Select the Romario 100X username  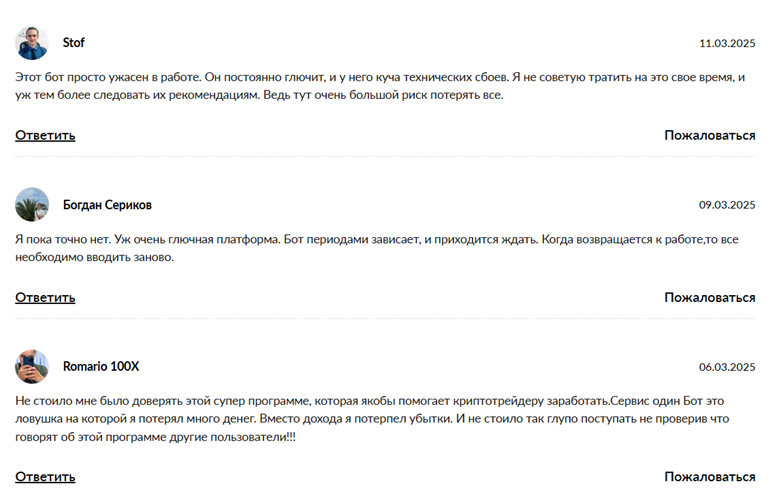(101, 366)
